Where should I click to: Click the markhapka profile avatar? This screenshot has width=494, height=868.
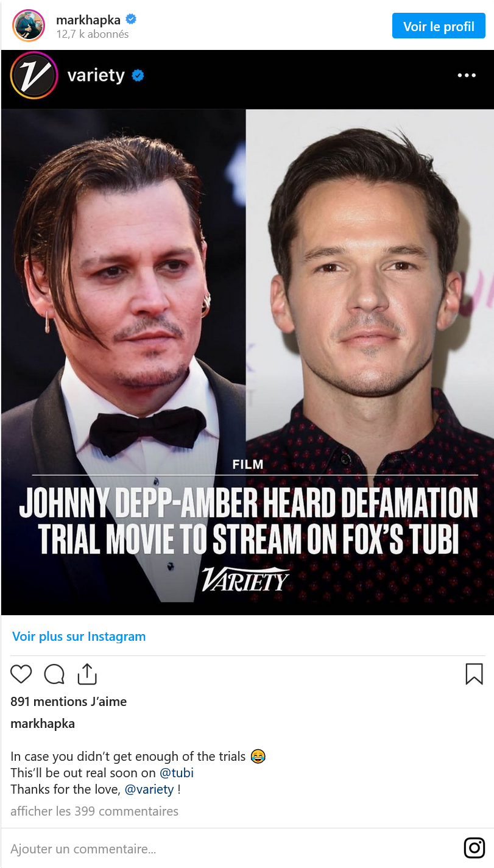pos(29,26)
